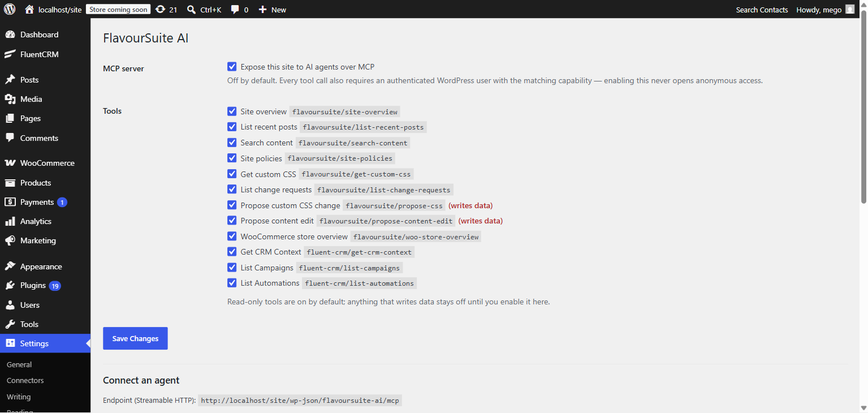Viewport: 868px width, 413px height.
Task: Click the Payments count badge 1
Action: [62, 203]
